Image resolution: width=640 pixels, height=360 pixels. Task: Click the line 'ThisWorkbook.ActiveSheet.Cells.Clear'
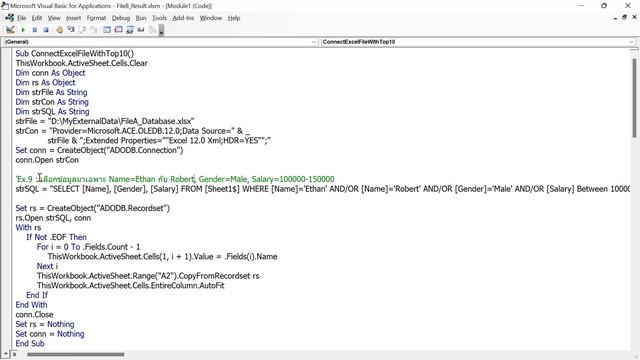point(82,63)
